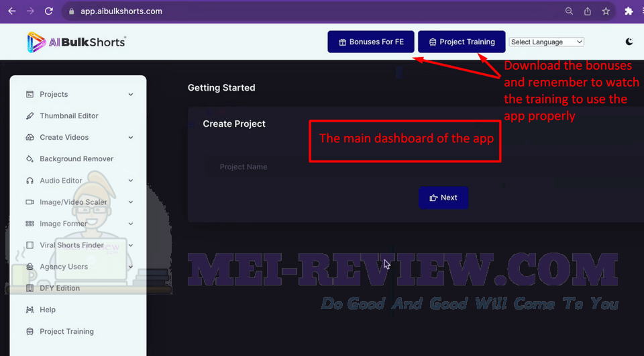Expand the Image/Video Scaler chevron
The height and width of the screenshot is (356, 644).
[131, 202]
